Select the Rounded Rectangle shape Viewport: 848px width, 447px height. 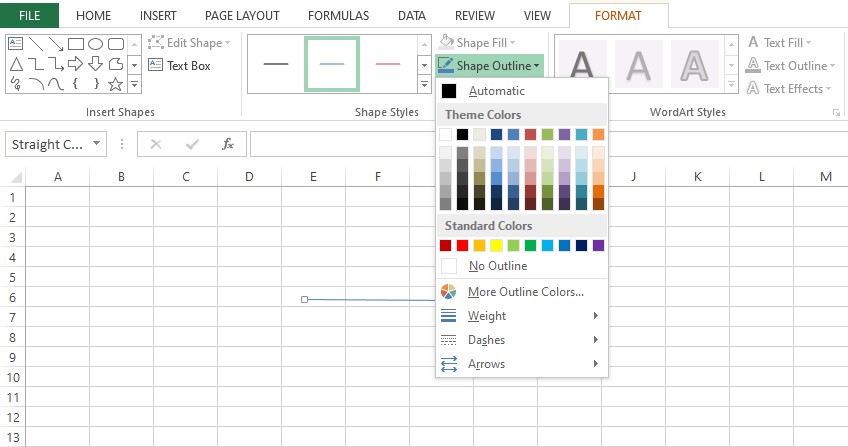point(116,44)
